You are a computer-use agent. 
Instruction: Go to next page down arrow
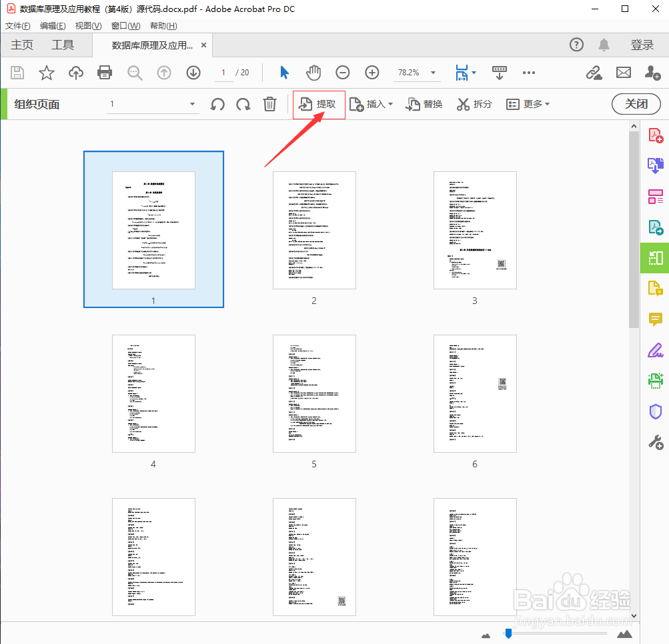(193, 73)
